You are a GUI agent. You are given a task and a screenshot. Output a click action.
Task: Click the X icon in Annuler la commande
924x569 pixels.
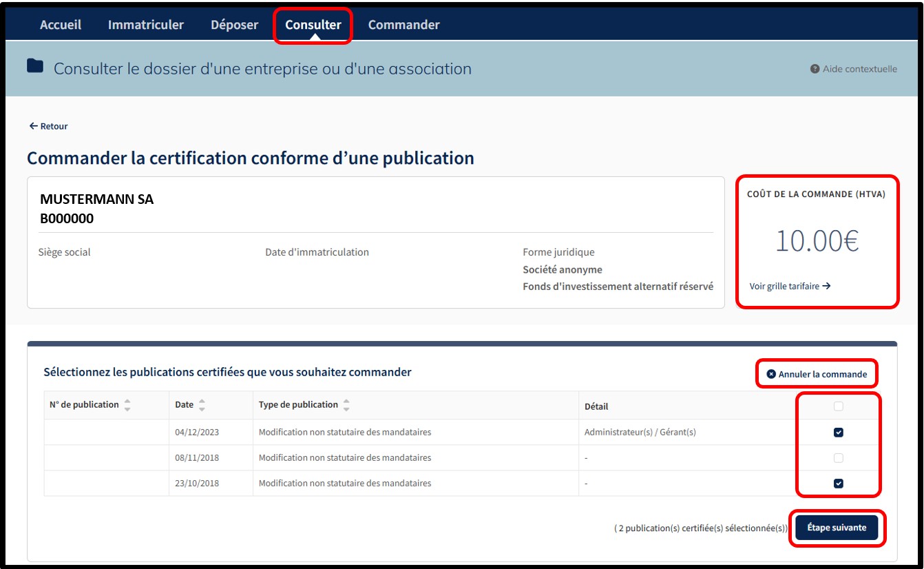point(771,374)
